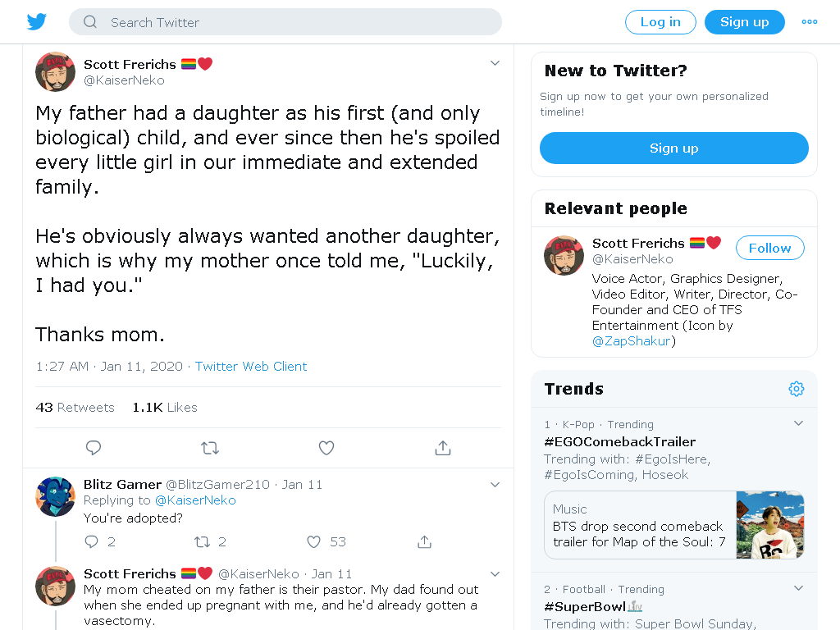Screen dimensions: 840x630
Task: Click the Log in button
Action: coord(660,22)
